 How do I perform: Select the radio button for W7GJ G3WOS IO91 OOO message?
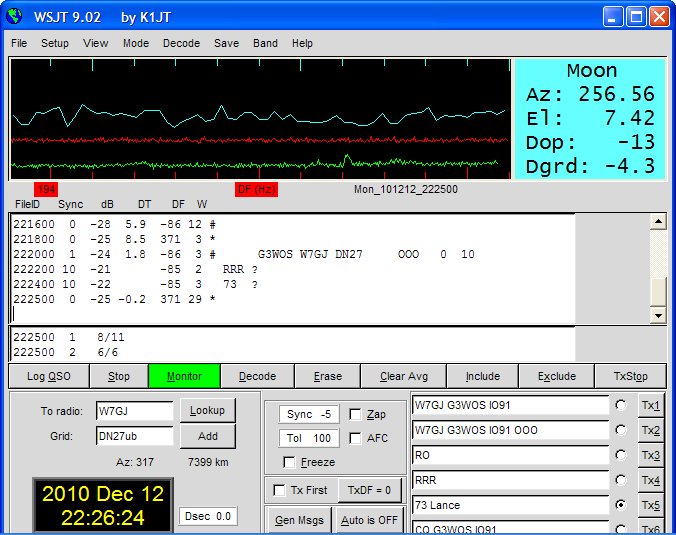[621, 430]
